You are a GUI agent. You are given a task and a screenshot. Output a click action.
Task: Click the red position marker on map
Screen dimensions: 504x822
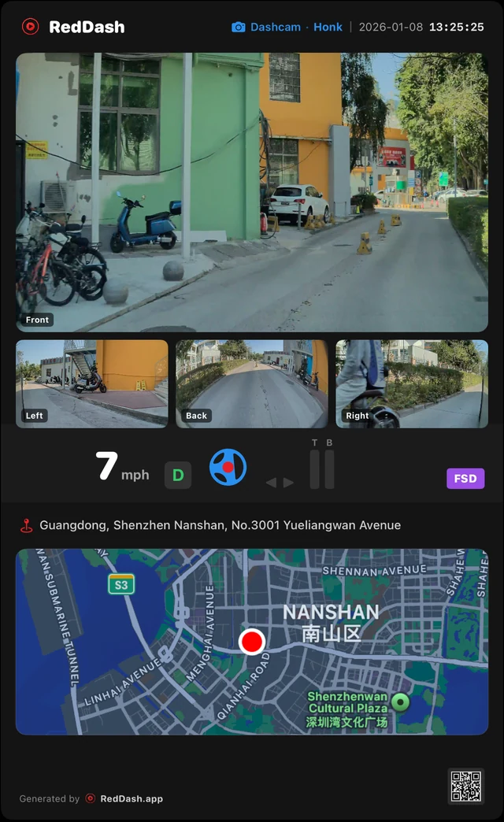point(252,641)
